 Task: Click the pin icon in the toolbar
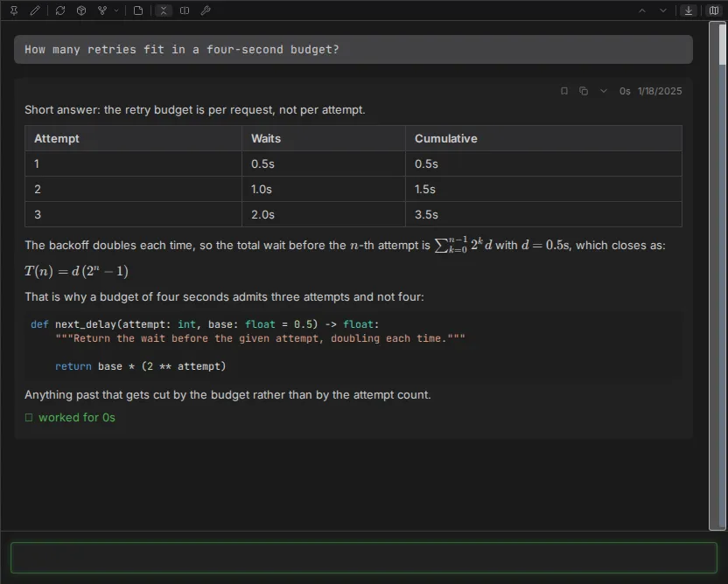click(x=14, y=10)
